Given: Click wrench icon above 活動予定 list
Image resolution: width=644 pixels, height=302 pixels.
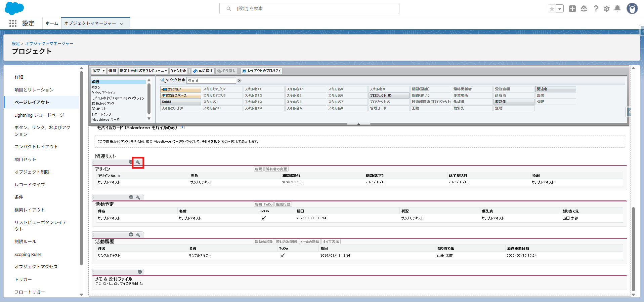Looking at the screenshot, I should [138, 198].
